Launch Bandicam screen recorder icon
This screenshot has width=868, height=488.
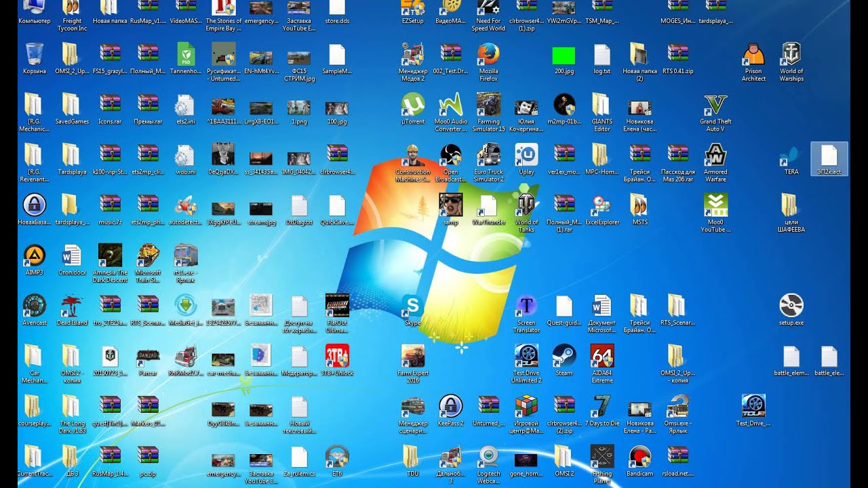(639, 461)
